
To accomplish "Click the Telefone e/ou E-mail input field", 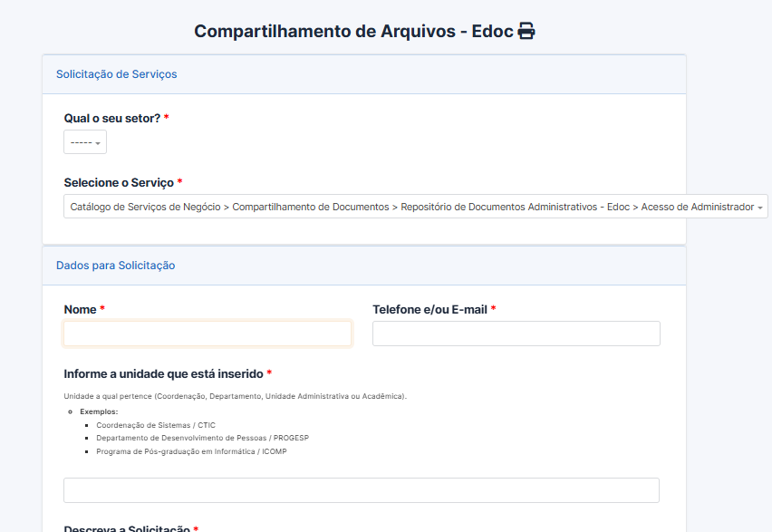I will point(516,334).
